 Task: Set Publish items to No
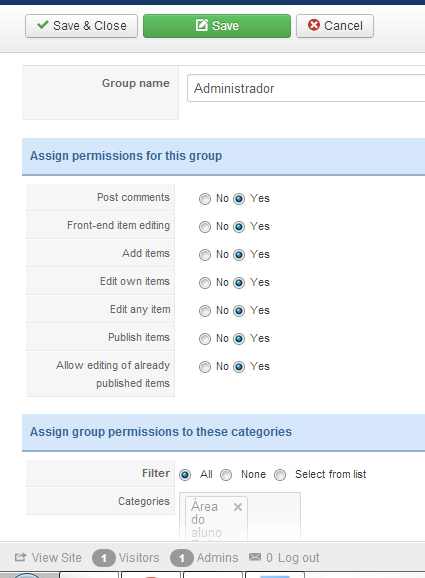(x=205, y=339)
